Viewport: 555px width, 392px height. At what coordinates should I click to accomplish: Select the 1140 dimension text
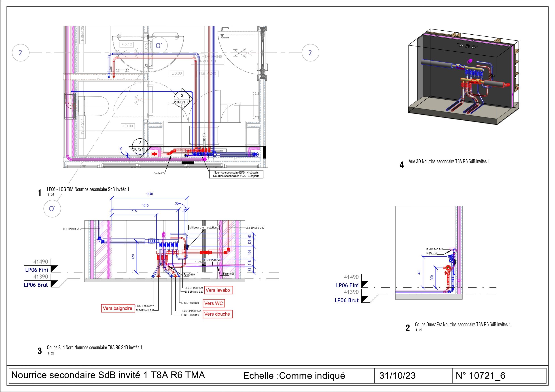point(149,194)
